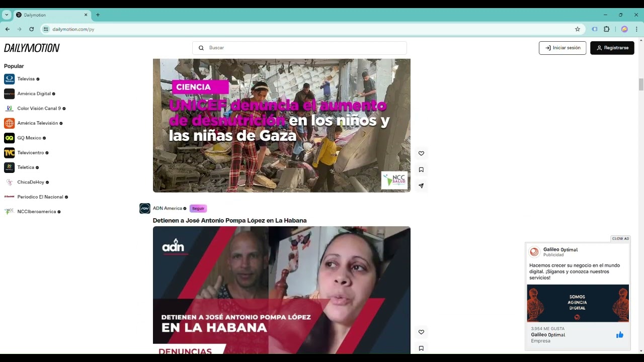Follow ADN America with Seguir button
644x362 pixels.
click(198, 208)
